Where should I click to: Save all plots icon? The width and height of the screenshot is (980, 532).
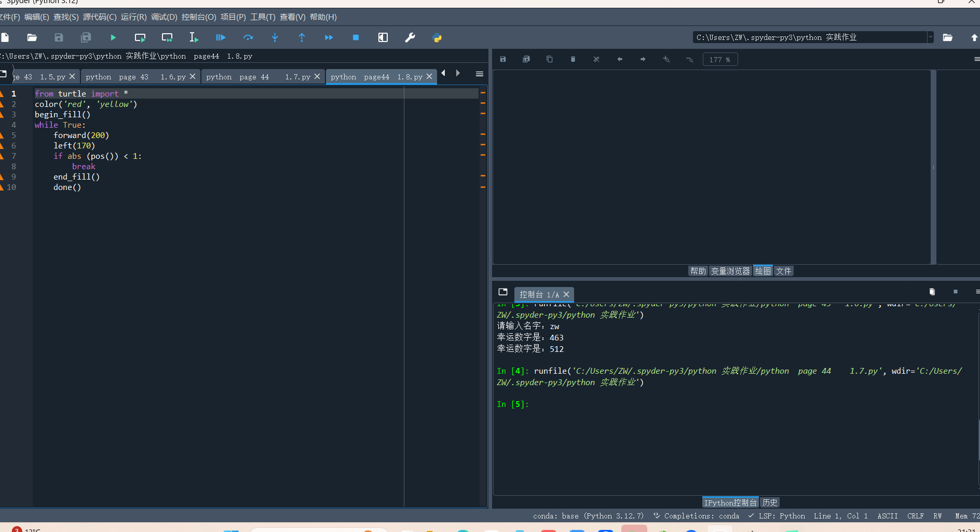coord(526,59)
